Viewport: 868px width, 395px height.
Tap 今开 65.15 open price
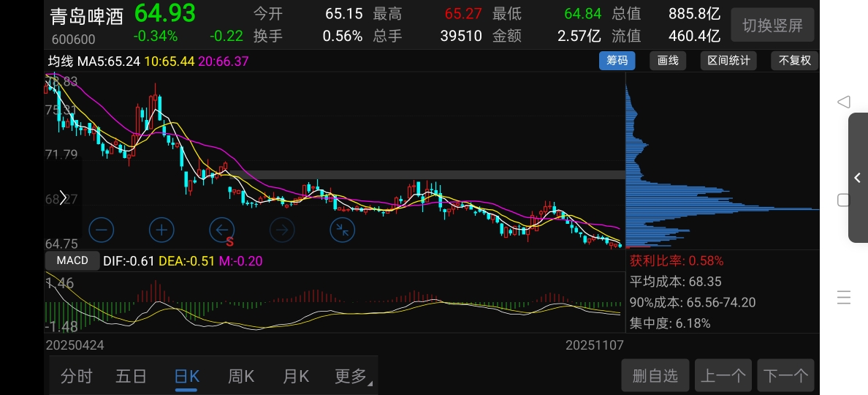coord(308,13)
